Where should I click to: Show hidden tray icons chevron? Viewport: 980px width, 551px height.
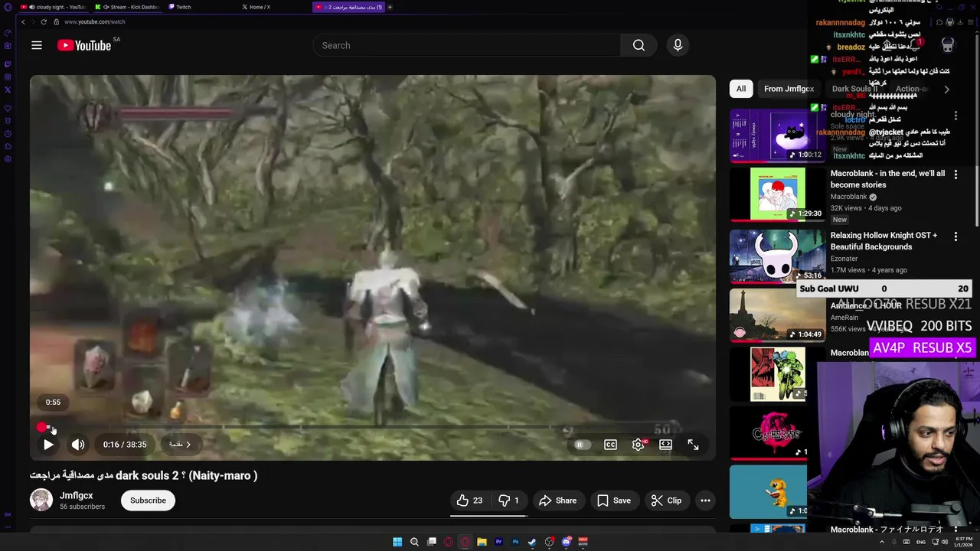click(x=881, y=542)
